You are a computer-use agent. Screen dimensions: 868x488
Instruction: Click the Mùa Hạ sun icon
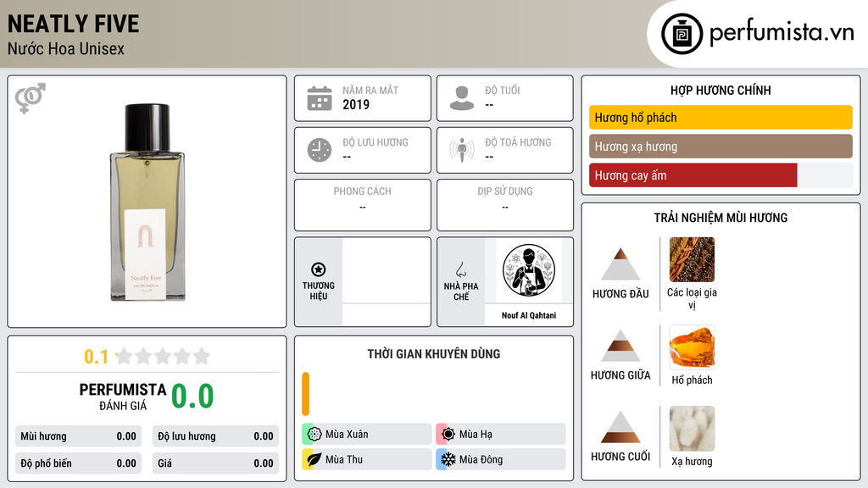(448, 435)
